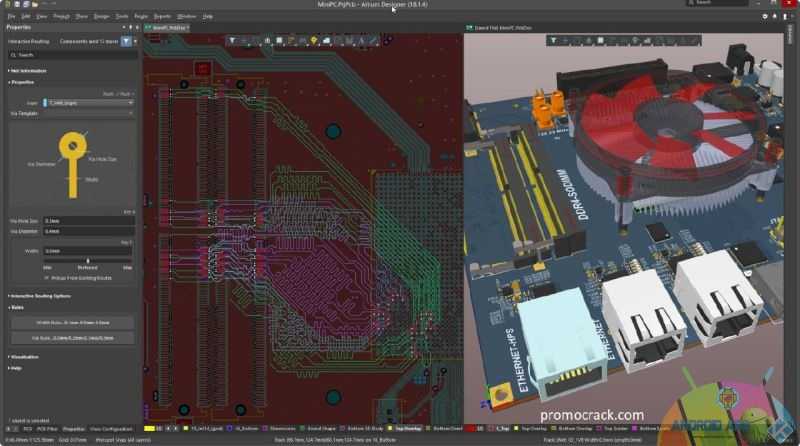Click the Properties panel filter button
The height and width of the screenshot is (446, 800).
tap(126, 41)
